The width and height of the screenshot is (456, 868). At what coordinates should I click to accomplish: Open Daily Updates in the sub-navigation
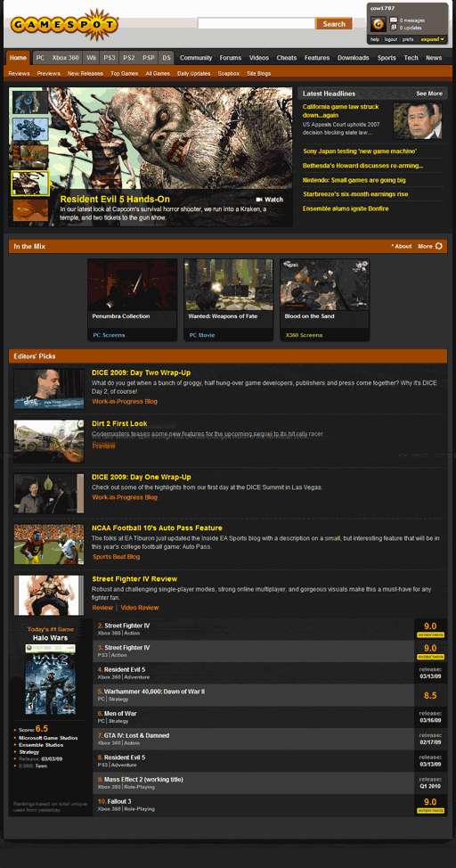pyautogui.click(x=193, y=73)
